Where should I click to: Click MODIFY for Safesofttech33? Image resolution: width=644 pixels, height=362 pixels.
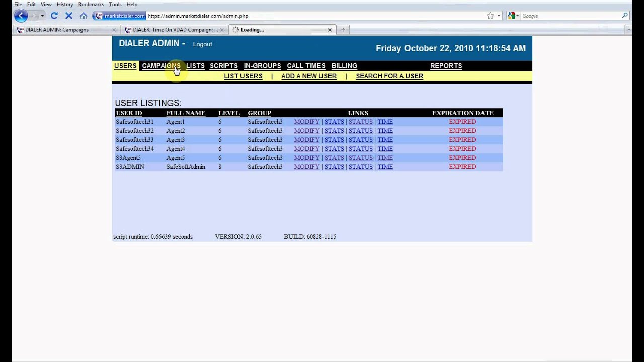(307, 140)
